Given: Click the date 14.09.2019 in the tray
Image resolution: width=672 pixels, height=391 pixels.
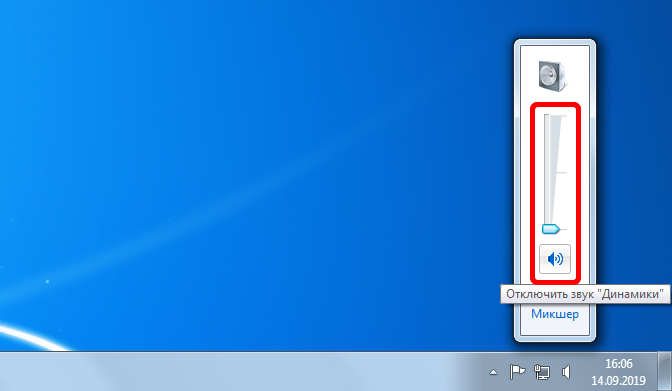Looking at the screenshot, I should 618,380.
